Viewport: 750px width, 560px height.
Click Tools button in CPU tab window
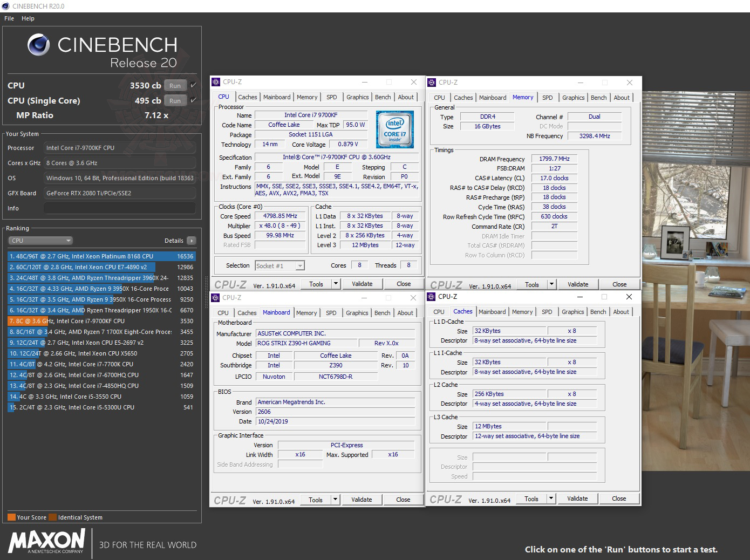[x=316, y=284]
